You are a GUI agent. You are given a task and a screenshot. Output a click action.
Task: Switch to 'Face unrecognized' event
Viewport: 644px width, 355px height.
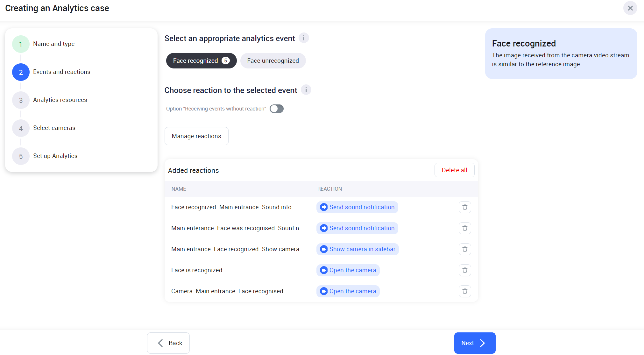(273, 61)
